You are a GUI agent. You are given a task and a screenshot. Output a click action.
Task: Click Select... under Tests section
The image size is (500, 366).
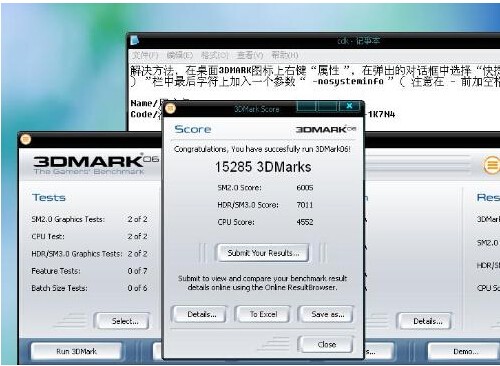[x=124, y=321]
